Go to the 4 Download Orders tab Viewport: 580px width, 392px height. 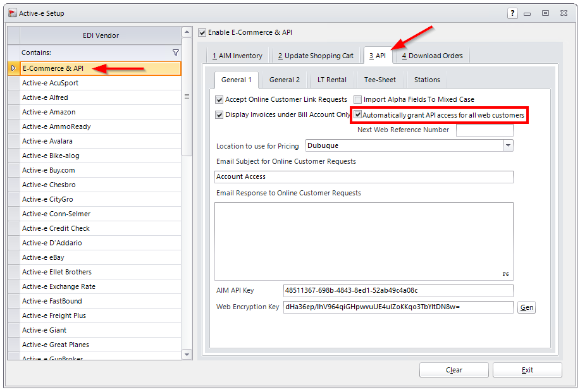coord(432,56)
